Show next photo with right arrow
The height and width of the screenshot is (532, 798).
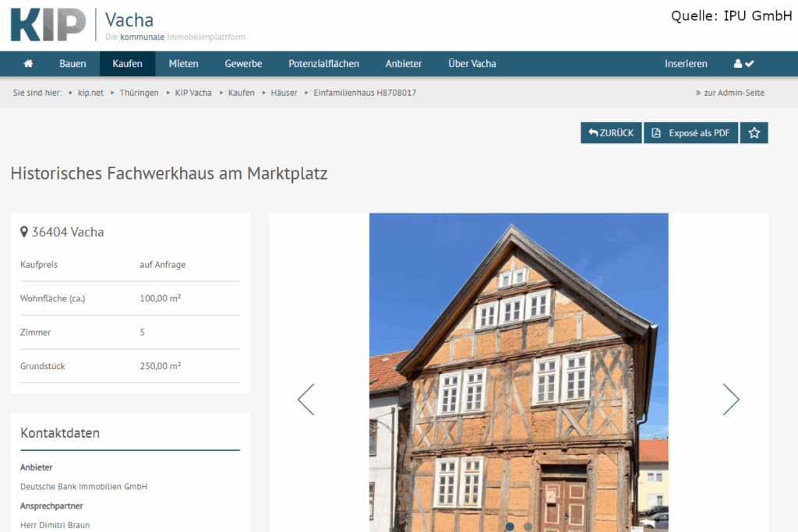click(x=730, y=400)
